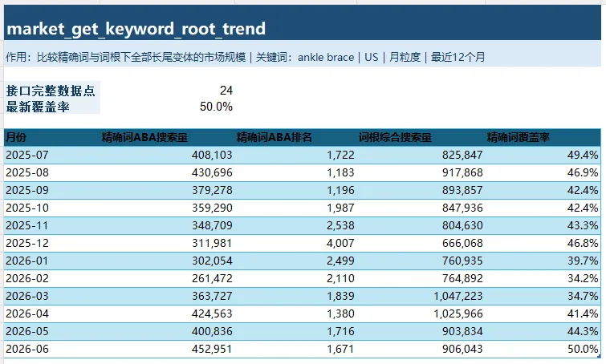Click the 词根综合搜索量 column header
This screenshot has width=606, height=364.
click(421, 137)
